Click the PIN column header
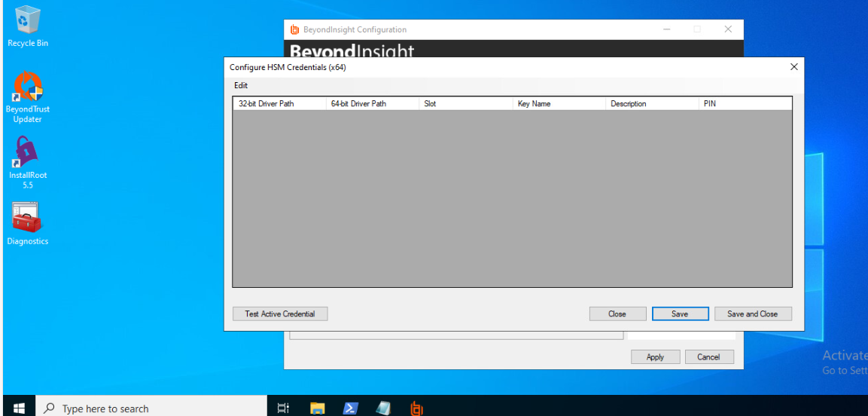Screen dimensions: 868x416 click(745, 103)
